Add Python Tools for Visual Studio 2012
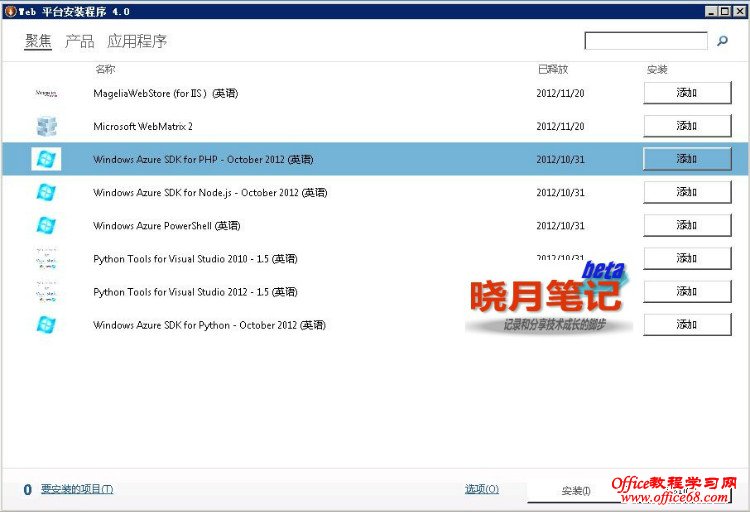 pos(687,291)
